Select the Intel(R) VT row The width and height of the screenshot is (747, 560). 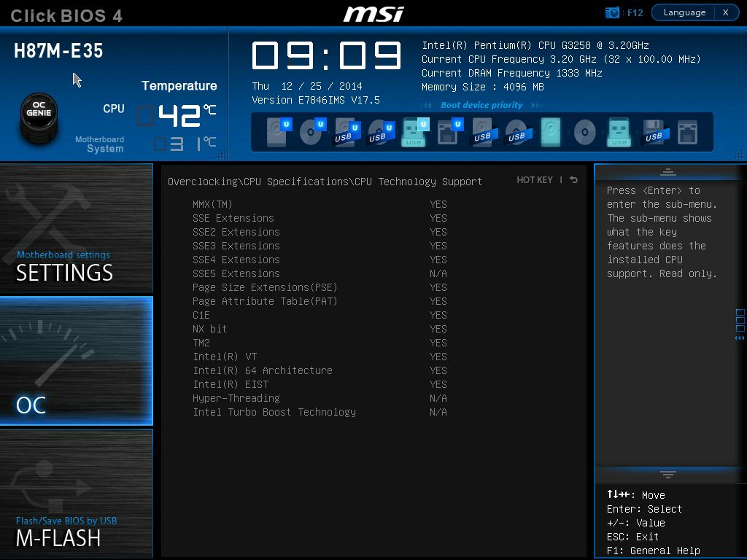pos(225,357)
